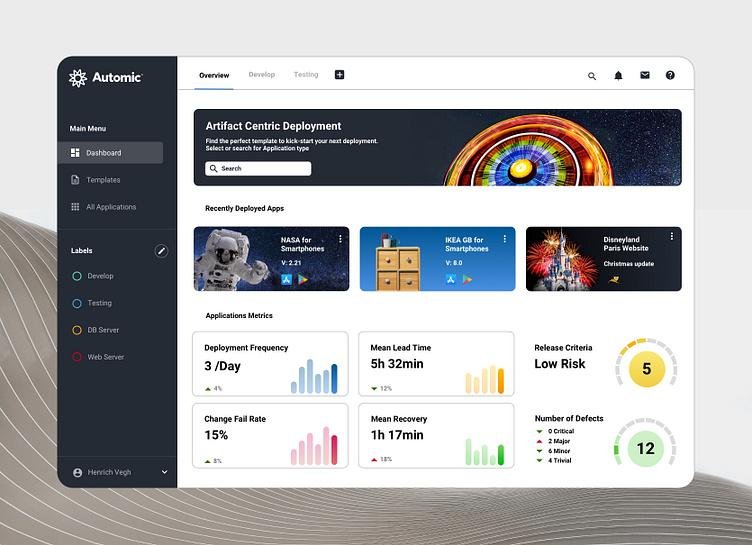
Task: Open the help question mark icon
Action: [670, 75]
